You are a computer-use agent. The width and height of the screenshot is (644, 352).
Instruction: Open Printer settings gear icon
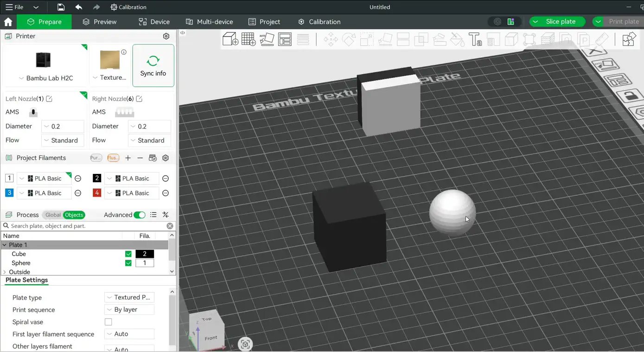pyautogui.click(x=166, y=36)
